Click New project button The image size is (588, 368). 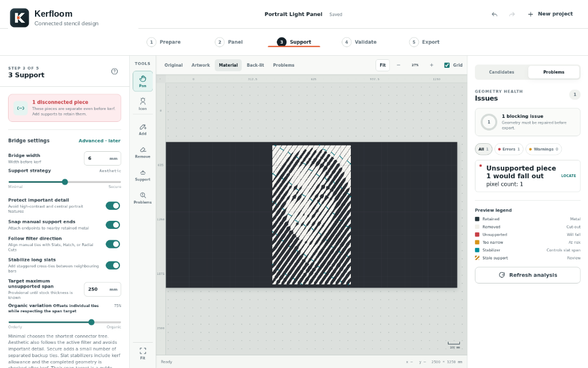551,14
